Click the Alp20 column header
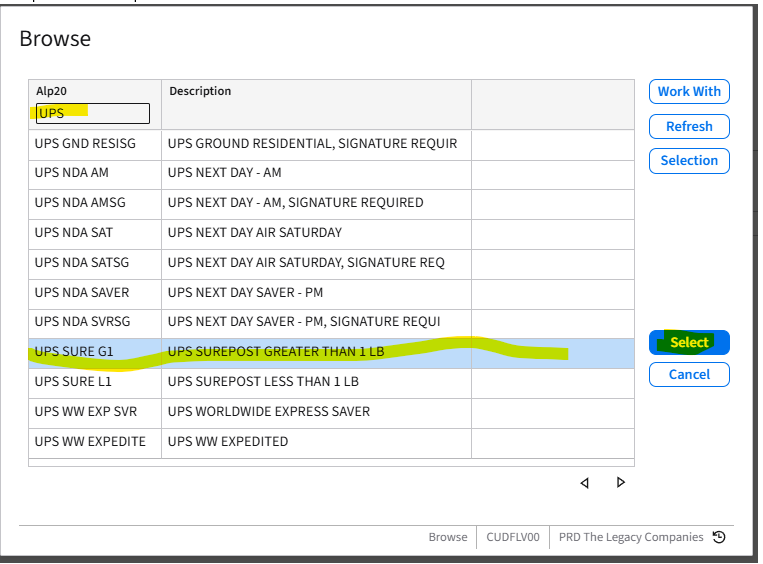Screen dimensions: 763x564 (x=51, y=91)
